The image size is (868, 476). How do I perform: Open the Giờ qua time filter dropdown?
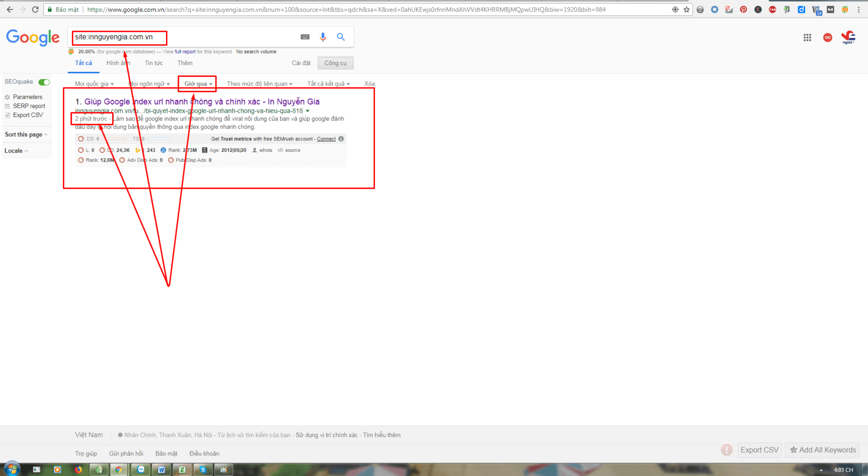(x=198, y=84)
